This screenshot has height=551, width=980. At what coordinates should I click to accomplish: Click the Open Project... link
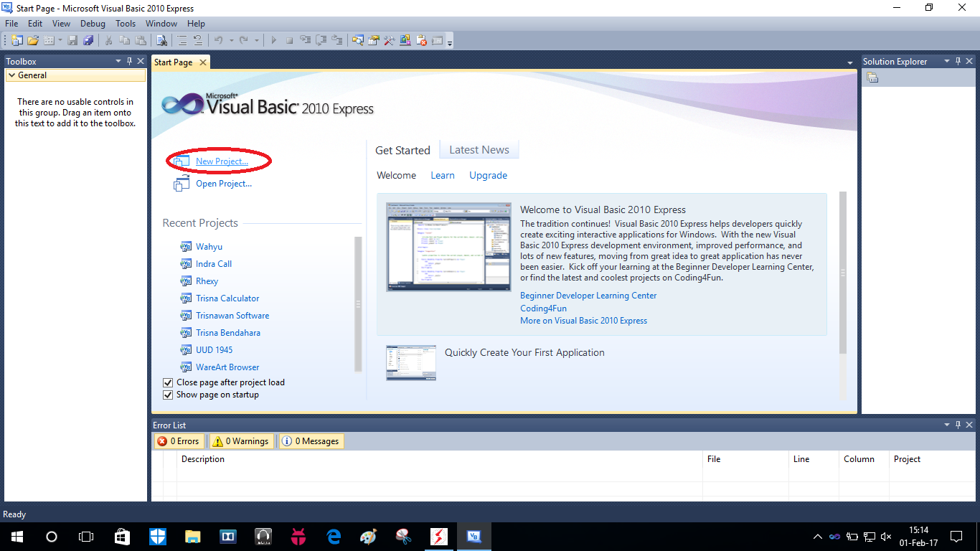[x=224, y=184]
